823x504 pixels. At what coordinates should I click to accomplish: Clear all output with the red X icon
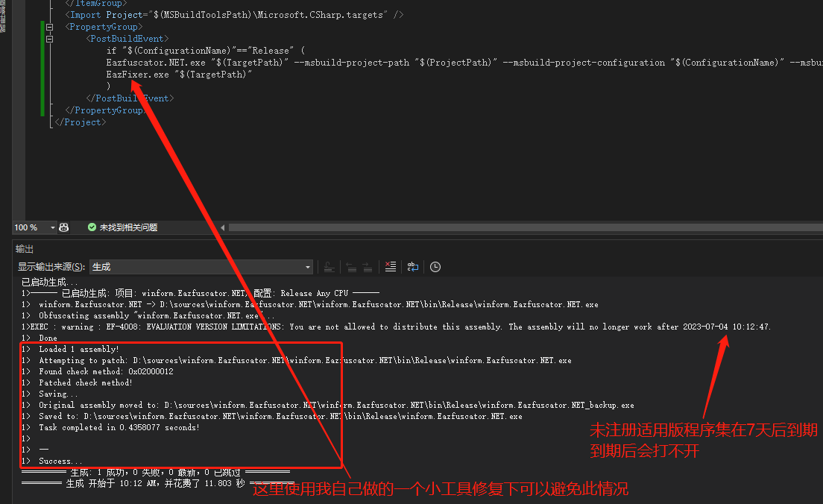[391, 267]
